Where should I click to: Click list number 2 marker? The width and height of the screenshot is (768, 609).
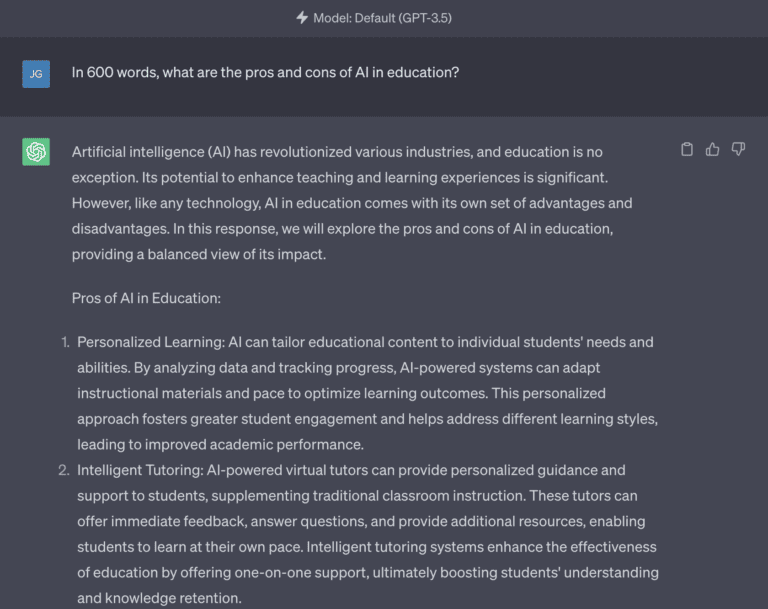(65, 470)
